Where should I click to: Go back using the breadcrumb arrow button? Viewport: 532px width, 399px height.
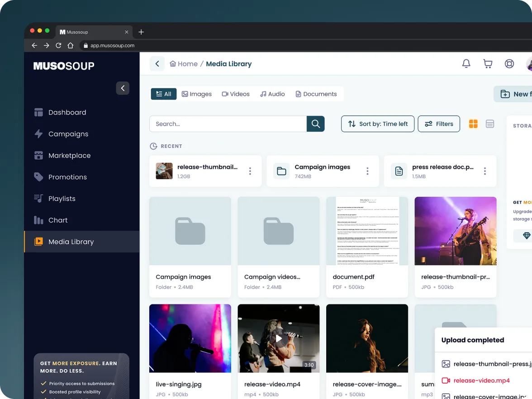tap(157, 63)
